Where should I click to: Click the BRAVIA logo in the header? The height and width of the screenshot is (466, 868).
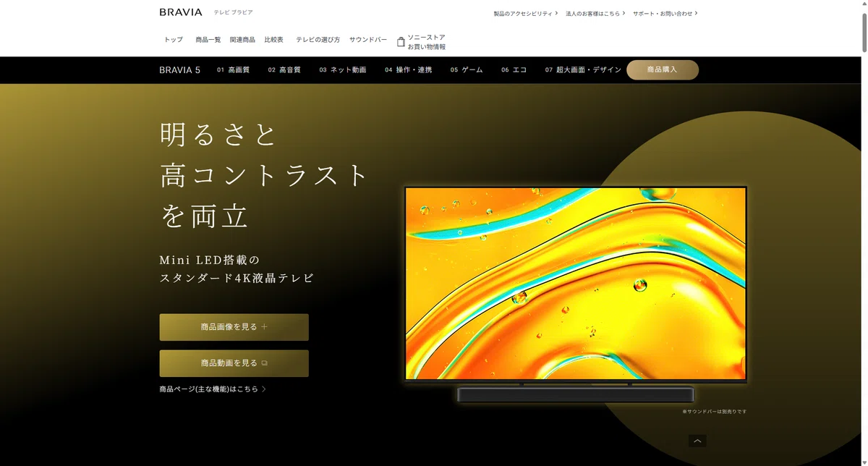coord(181,12)
